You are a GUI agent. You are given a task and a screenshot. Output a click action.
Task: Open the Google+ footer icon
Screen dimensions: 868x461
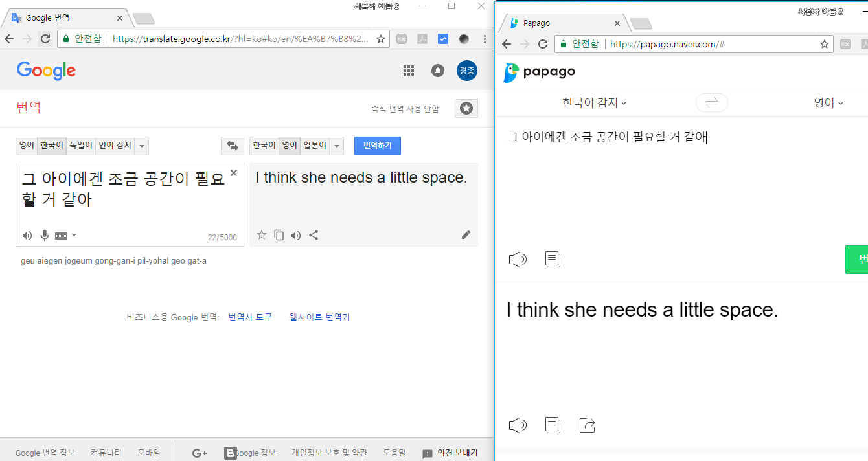click(x=200, y=453)
